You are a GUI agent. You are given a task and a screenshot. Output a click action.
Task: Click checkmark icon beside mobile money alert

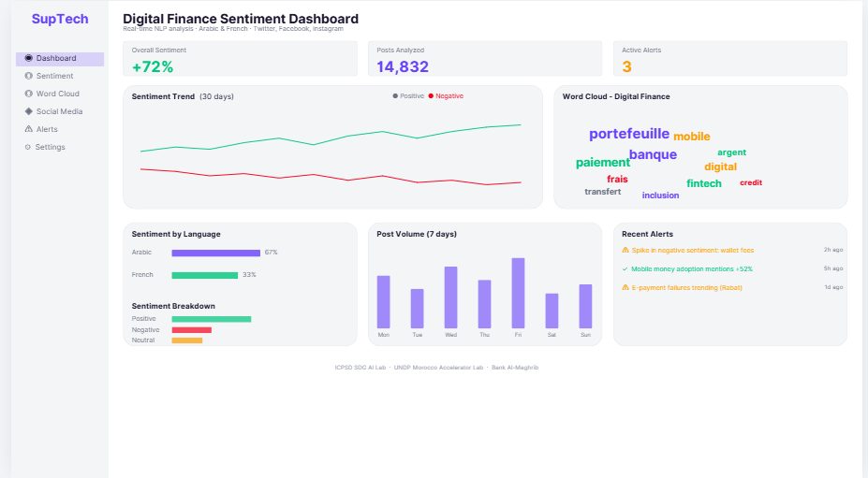[625, 268]
